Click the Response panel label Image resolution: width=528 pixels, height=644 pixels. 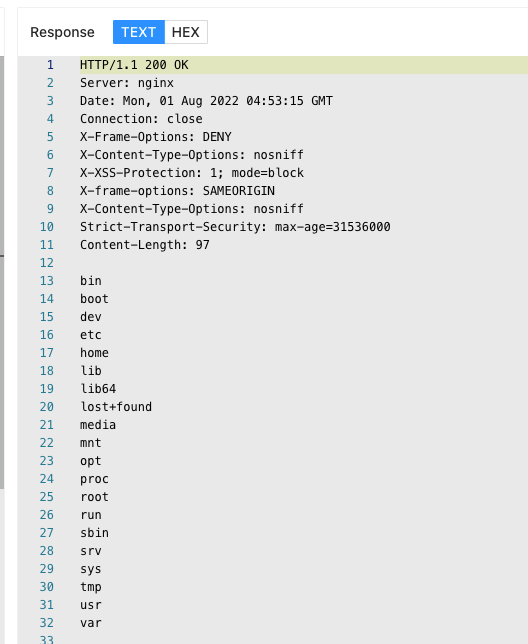point(62,32)
